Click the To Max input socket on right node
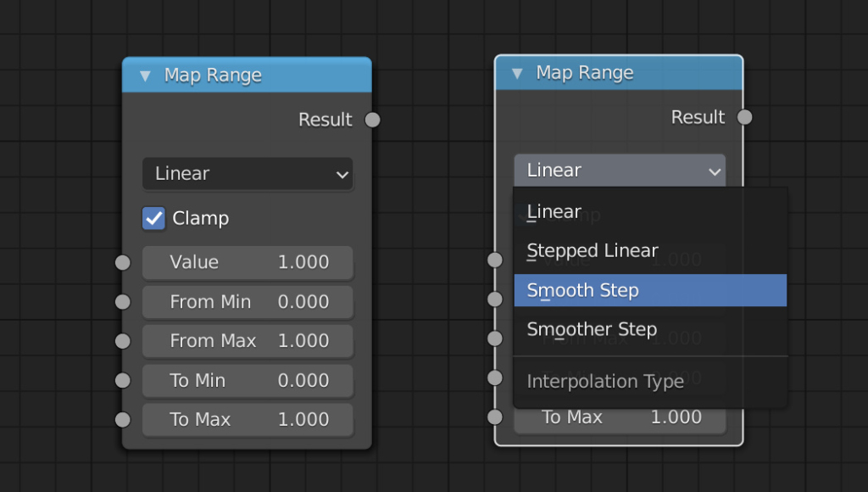The image size is (868, 492). (x=494, y=417)
